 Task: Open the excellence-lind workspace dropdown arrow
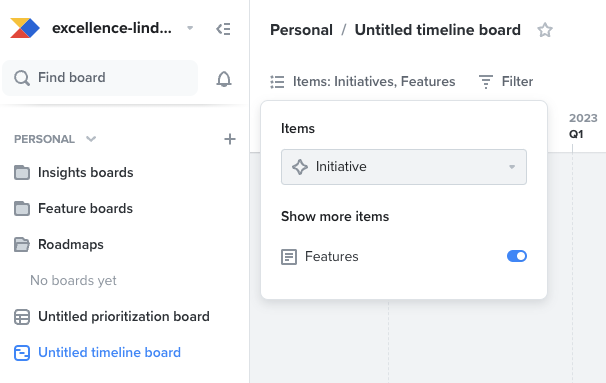tap(190, 28)
